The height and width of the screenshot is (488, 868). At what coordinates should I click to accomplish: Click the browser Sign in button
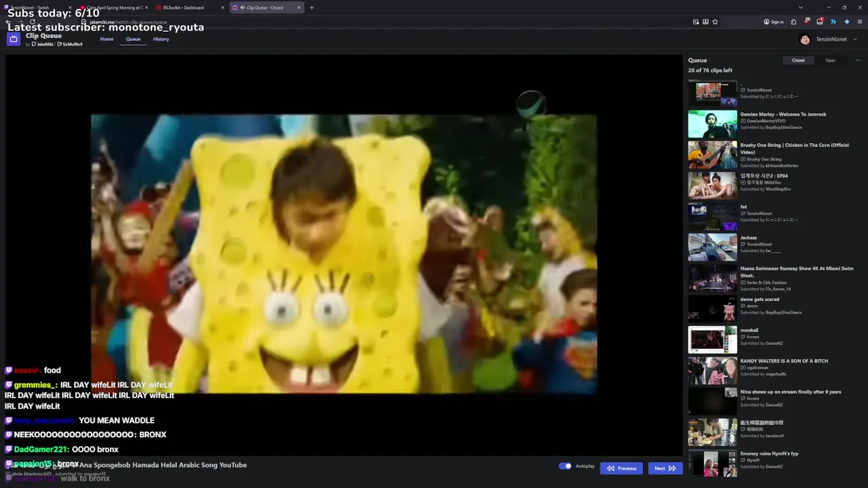click(773, 22)
